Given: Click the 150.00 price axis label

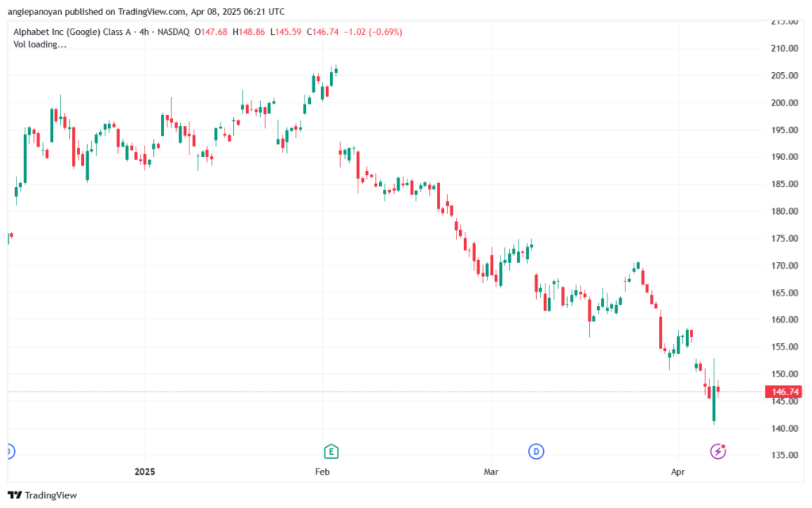Looking at the screenshot, I should coord(784,373).
